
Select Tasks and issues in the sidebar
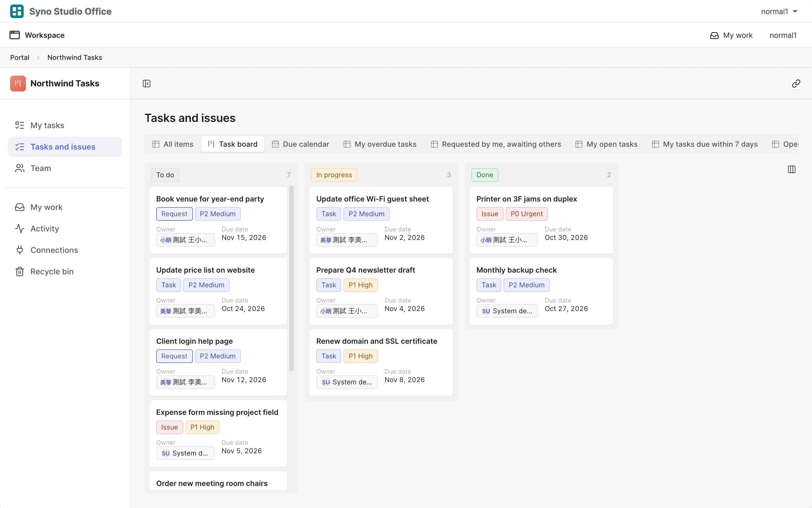coord(65,147)
